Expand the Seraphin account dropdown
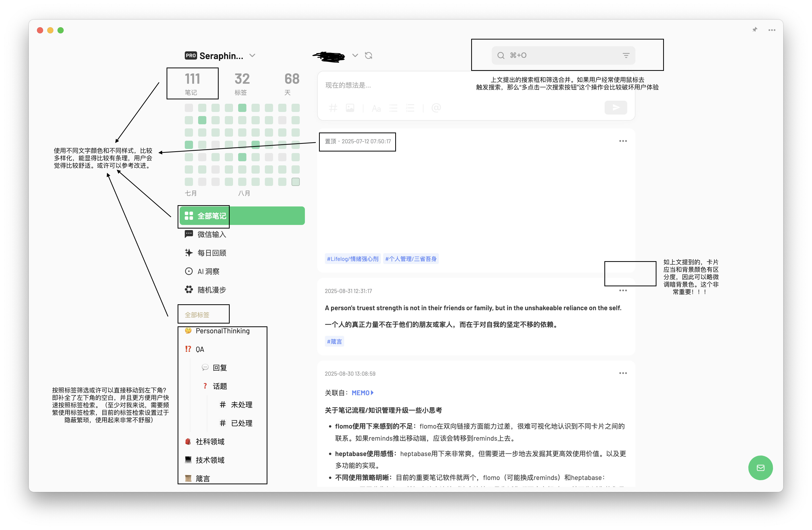Screen dimensions: 812x530 (x=252, y=55)
